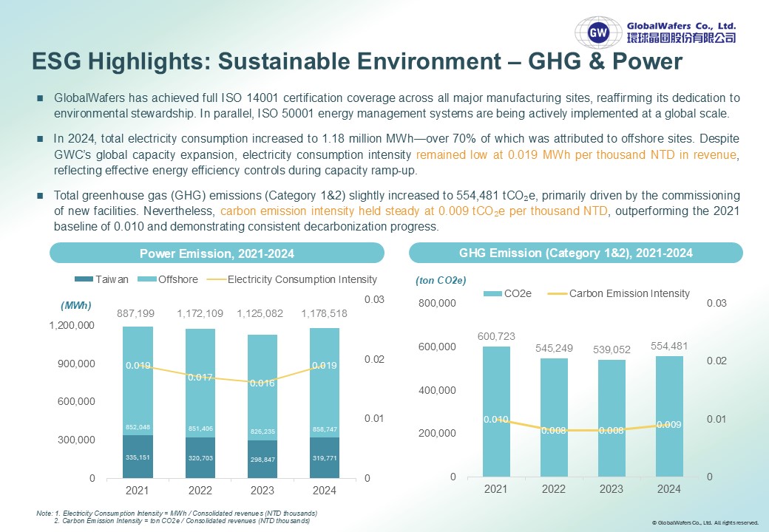This screenshot has height=532, width=769.
Task: Click the slide title ESG Highlights
Action: [x=357, y=62]
